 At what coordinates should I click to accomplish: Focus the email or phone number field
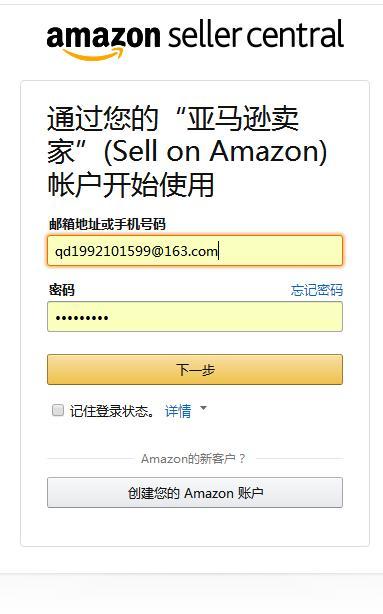(195, 251)
